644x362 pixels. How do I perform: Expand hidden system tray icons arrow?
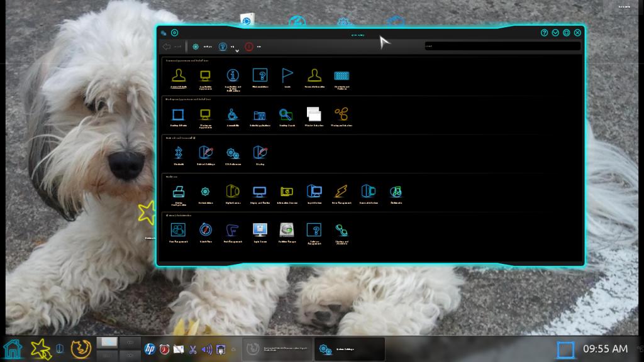coord(234,349)
